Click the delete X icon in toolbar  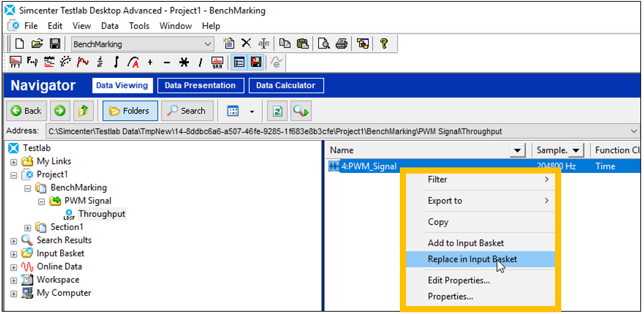pyautogui.click(x=246, y=43)
